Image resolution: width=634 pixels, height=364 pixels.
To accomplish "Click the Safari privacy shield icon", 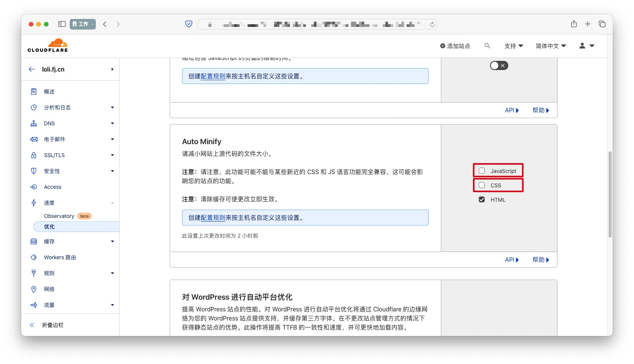I will 189,24.
